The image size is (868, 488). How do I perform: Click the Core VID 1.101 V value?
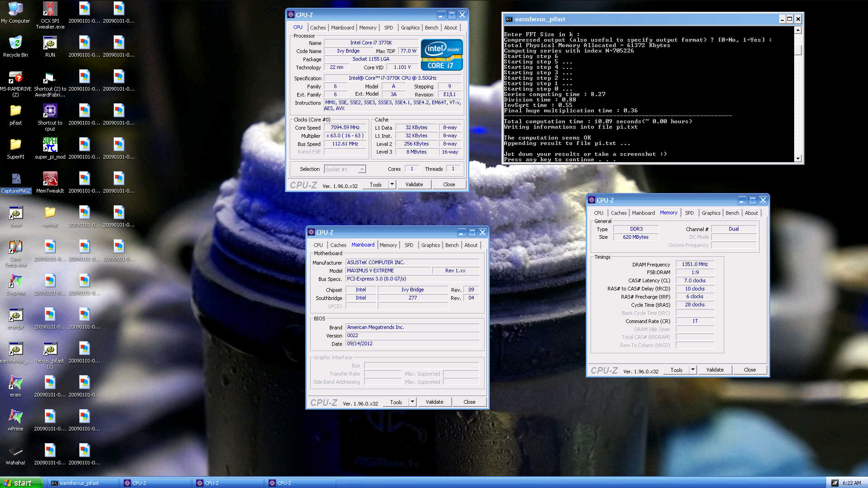point(402,67)
